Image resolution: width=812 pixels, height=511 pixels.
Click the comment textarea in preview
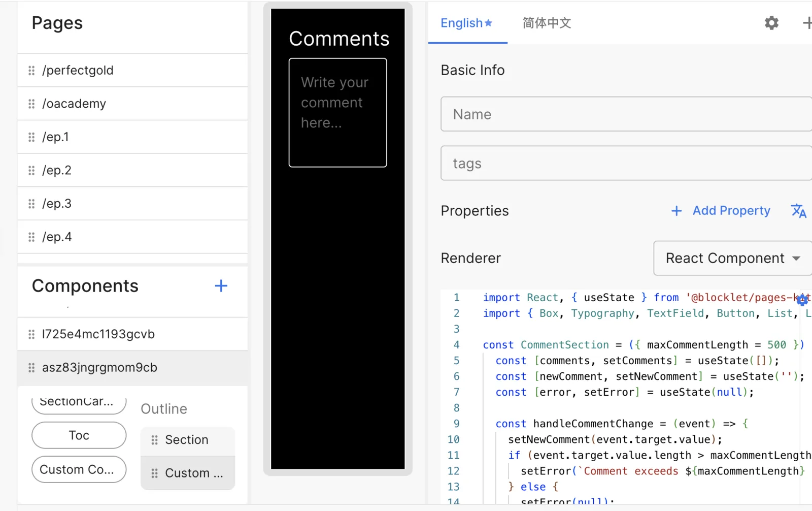(x=338, y=113)
